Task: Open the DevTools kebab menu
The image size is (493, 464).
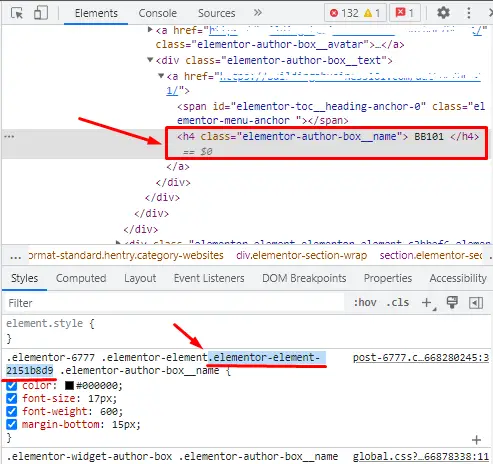Action: click(469, 13)
